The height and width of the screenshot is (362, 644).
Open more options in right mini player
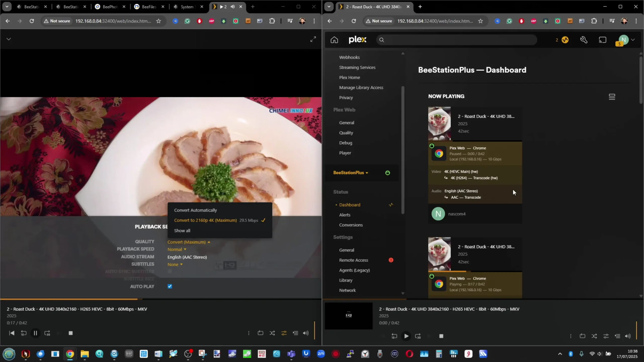(x=571, y=336)
